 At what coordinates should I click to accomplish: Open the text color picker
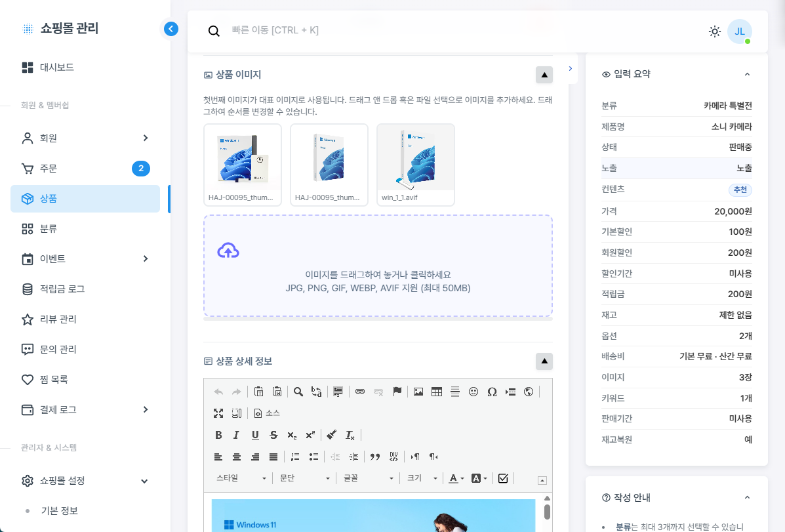[456, 478]
